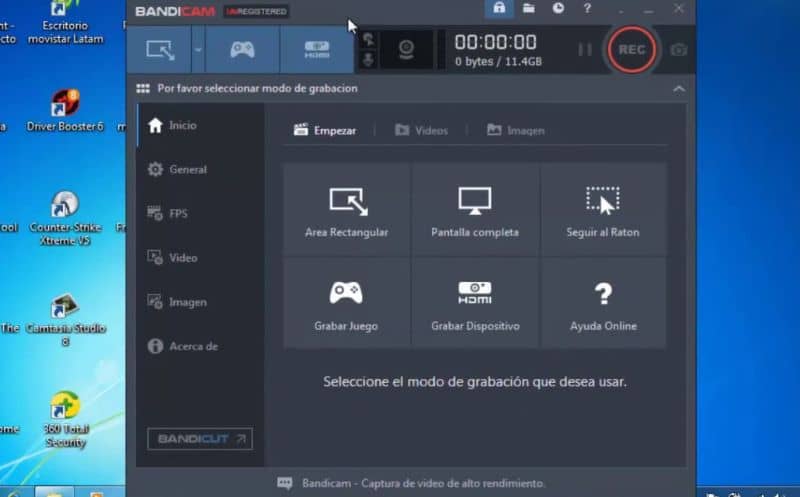Open Counter-Strike Xtreme V5 desktop shortcut
This screenshot has width=800, height=497.
tap(65, 218)
